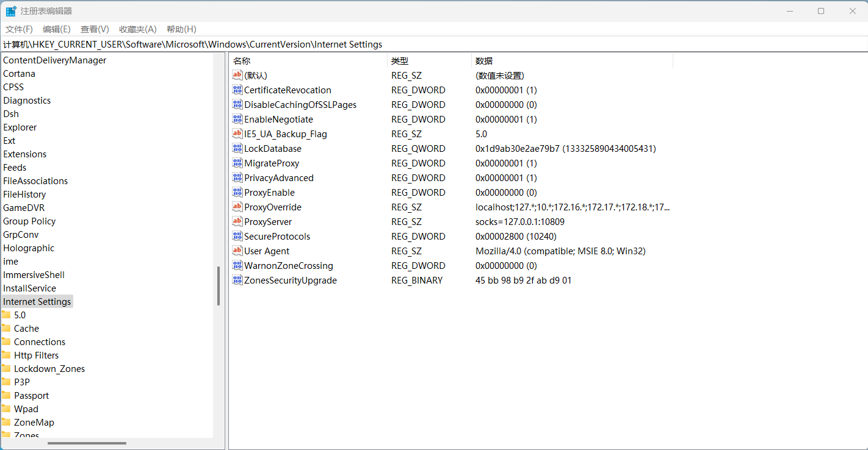Open the 收藏夹(A) menu
This screenshot has height=450, width=868.
pos(138,29)
